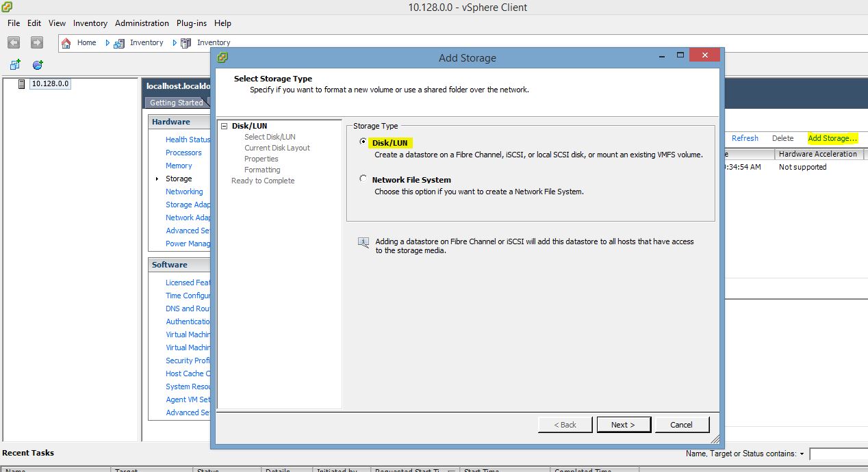Click the Next button in the wizard
This screenshot has width=868, height=472.
623,424
